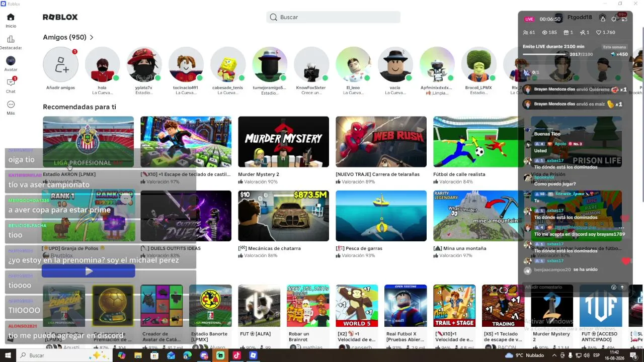Screen dimensions: 644x362
Task: Open friend cabesade_tenis's avatar
Action: 227,64
